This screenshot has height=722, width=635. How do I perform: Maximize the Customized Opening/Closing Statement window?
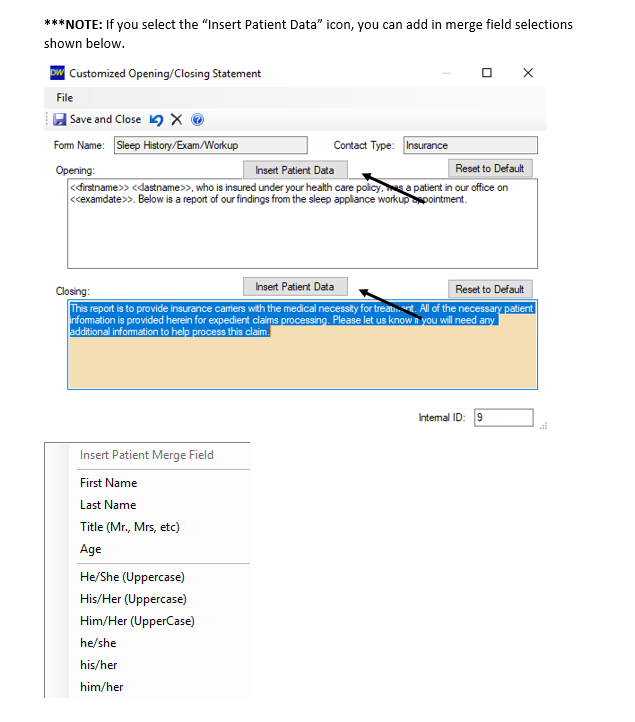(x=487, y=73)
